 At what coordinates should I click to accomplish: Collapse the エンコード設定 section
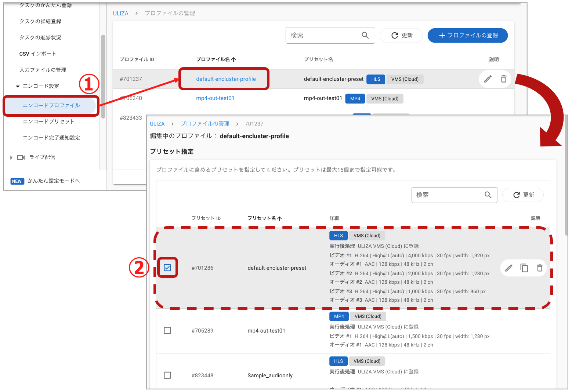(18, 86)
